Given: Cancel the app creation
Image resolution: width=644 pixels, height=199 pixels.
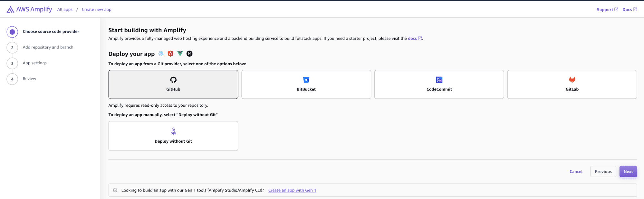Looking at the screenshot, I should click(x=576, y=172).
